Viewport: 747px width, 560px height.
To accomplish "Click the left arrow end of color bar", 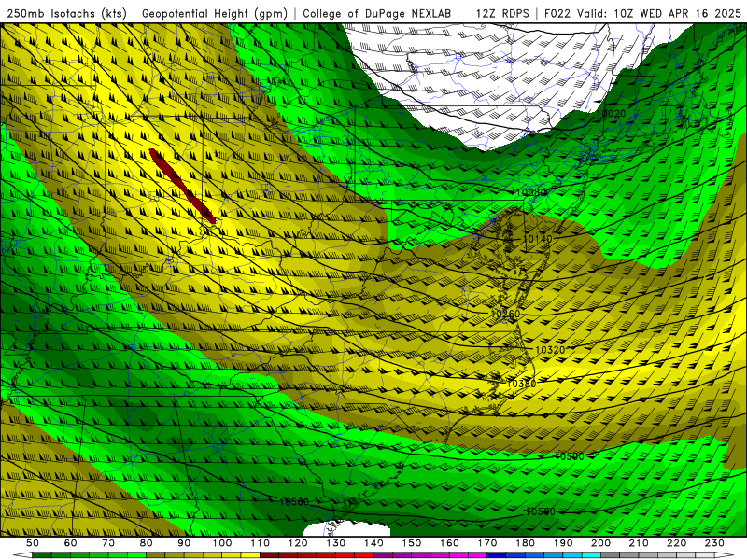I will point(22,555).
